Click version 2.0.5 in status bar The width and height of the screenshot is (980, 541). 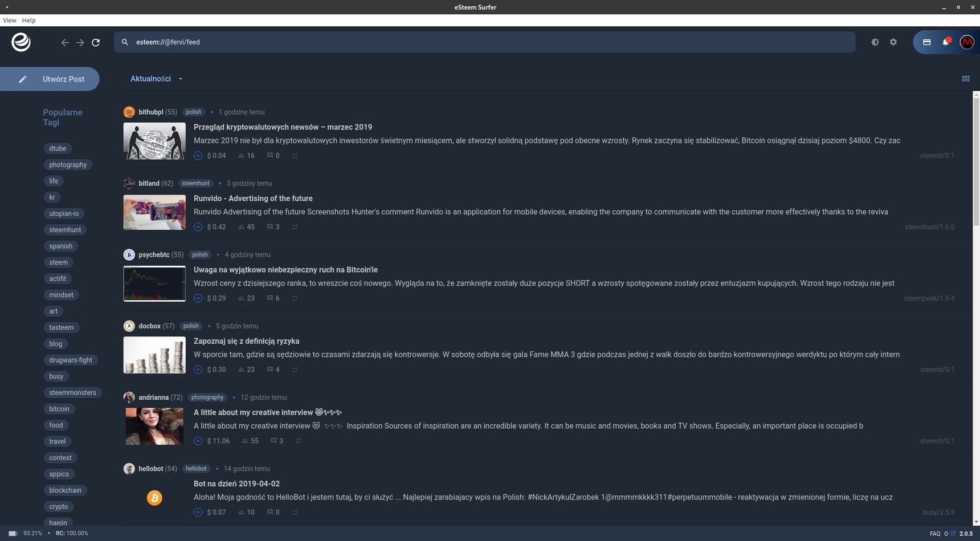pyautogui.click(x=966, y=534)
